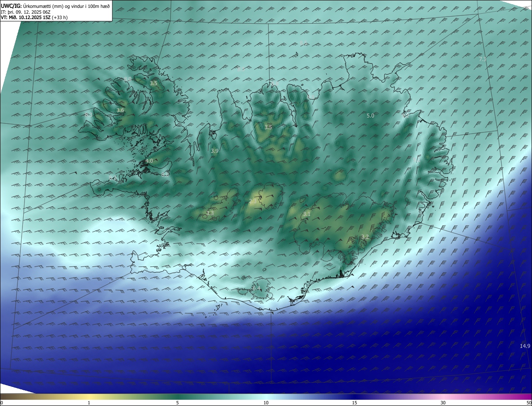Viewport: 532px width, 406px height.
Task: Click the 5.0 value label on the map
Action: [x=370, y=116]
